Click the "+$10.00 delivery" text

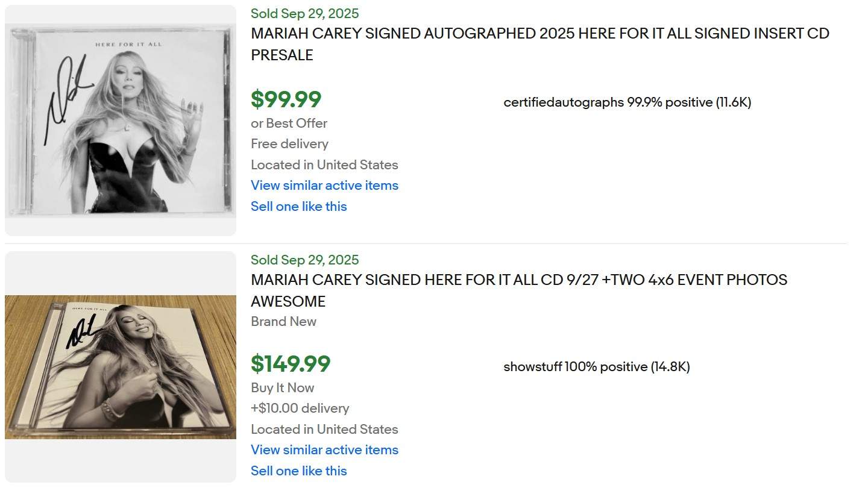(x=300, y=408)
